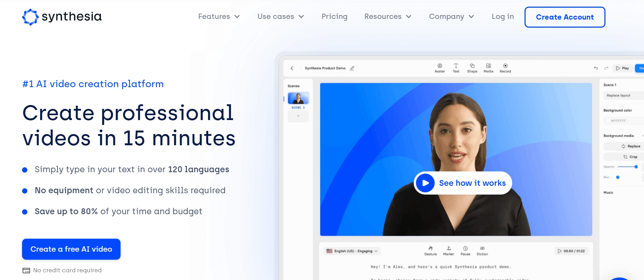Open the Media tool in the editor

coord(488,68)
